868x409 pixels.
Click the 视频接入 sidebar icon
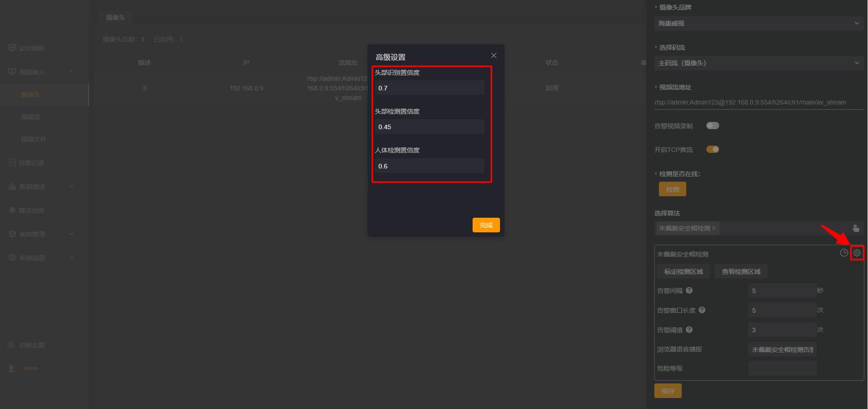click(x=12, y=72)
